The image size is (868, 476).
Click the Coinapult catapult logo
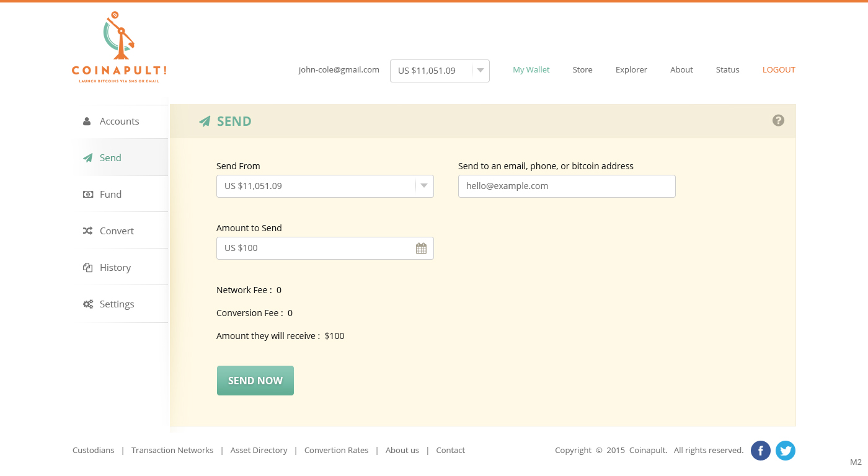(119, 48)
